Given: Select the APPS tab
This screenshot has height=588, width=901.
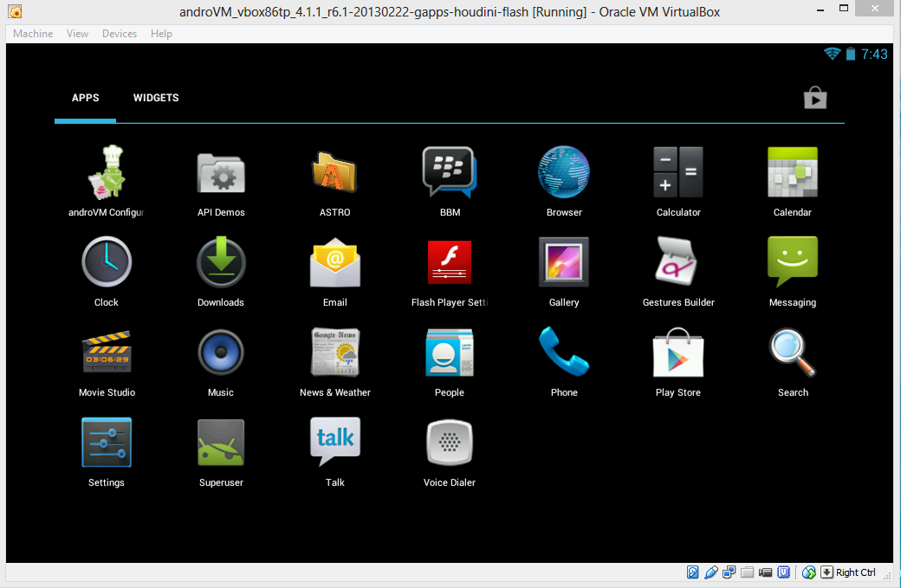Looking at the screenshot, I should click(x=85, y=98).
